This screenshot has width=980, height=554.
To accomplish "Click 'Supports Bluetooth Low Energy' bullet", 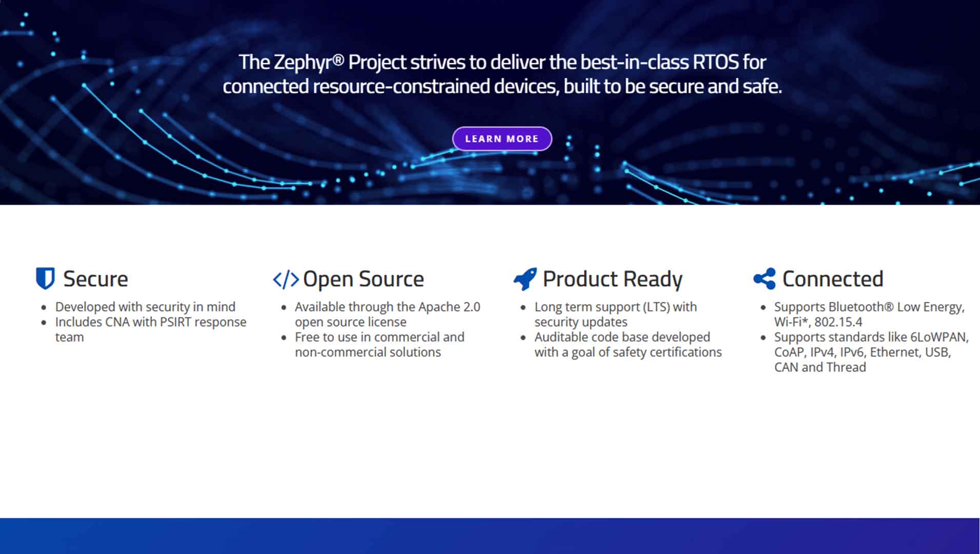I will click(869, 307).
